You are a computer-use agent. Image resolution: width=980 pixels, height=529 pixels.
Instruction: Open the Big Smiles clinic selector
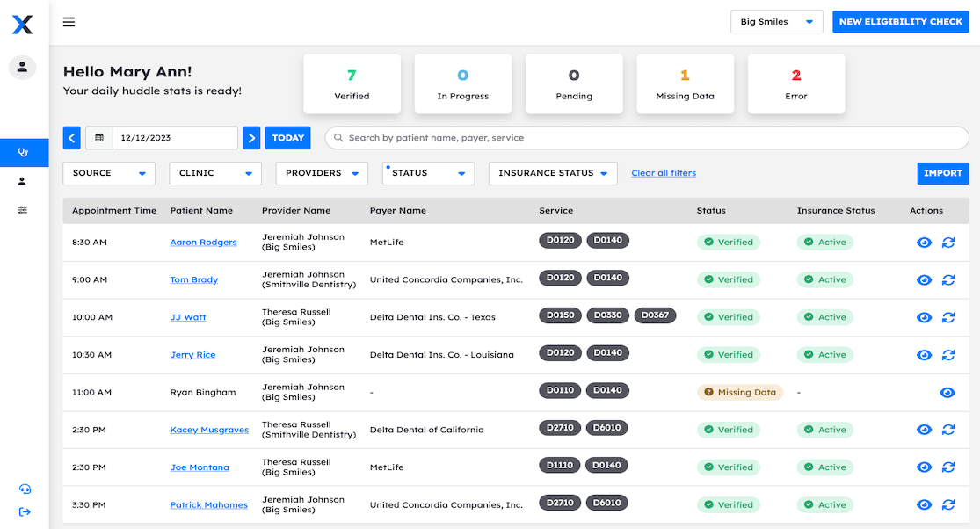click(776, 22)
